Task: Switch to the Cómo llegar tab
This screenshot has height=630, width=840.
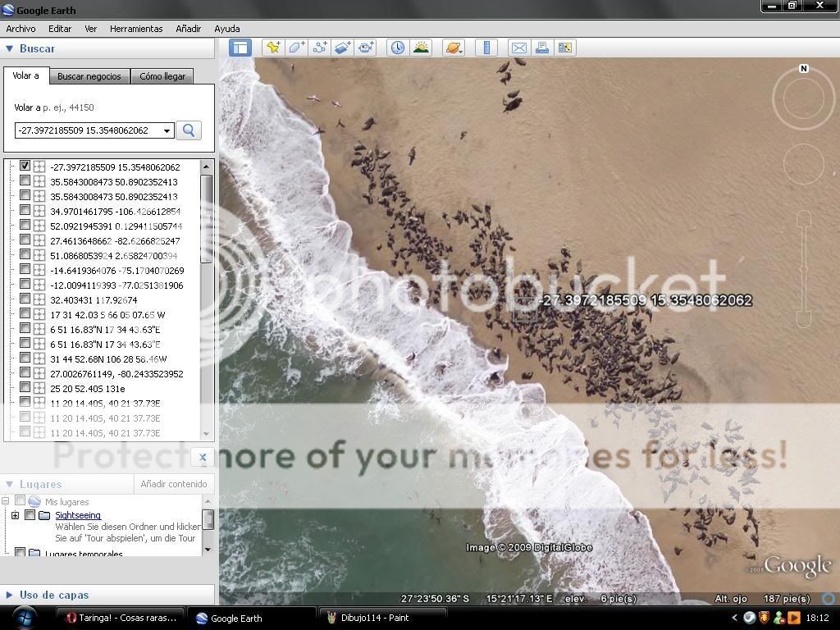Action: click(x=162, y=76)
